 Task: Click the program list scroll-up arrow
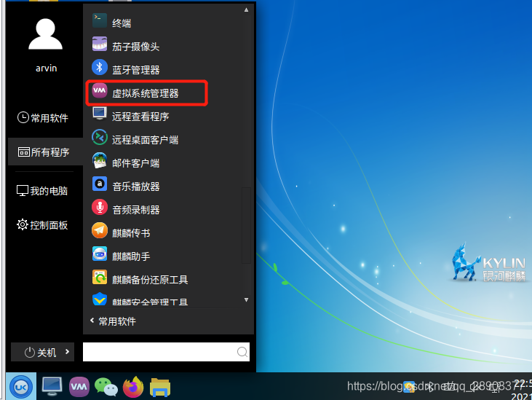(246, 10)
